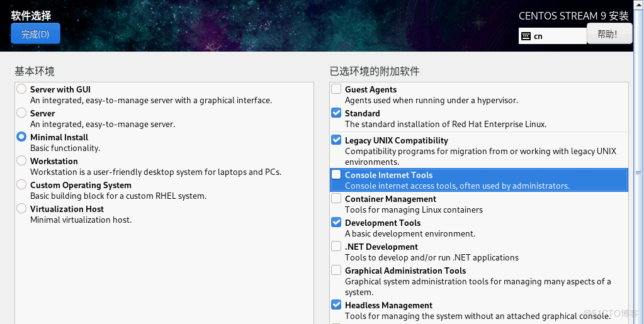The image size is (644, 324).
Task: Choose the Workstation environment
Action: [x=21, y=160]
